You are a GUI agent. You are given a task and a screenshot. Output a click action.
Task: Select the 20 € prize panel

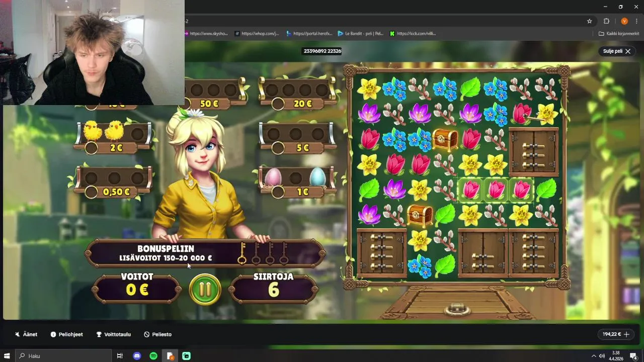point(297,94)
